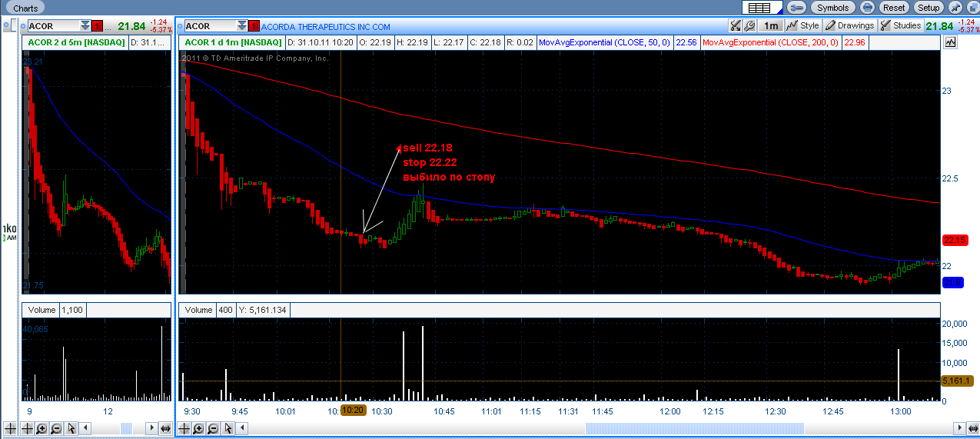Open the Setup button
Image resolution: width=980 pixels, height=439 pixels.
point(929,8)
